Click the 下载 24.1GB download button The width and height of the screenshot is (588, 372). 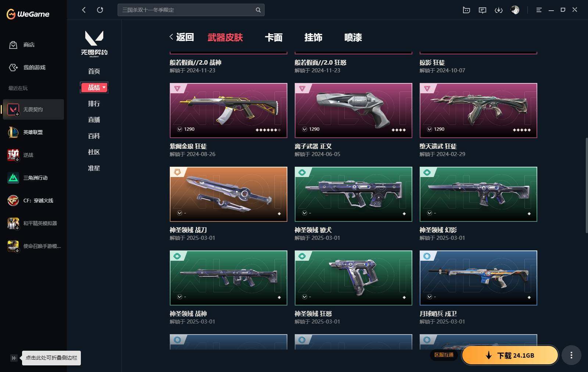point(510,355)
